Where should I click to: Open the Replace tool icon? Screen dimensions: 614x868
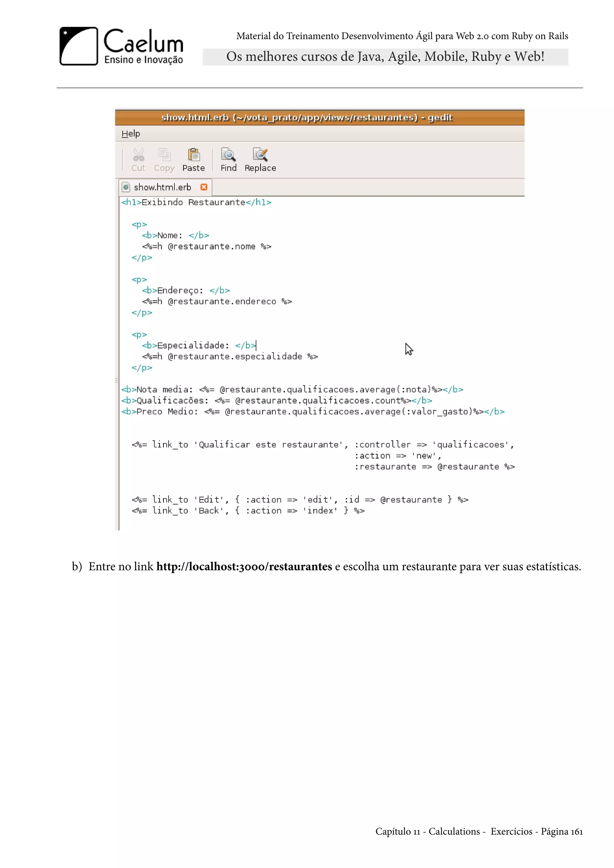pos(260,155)
